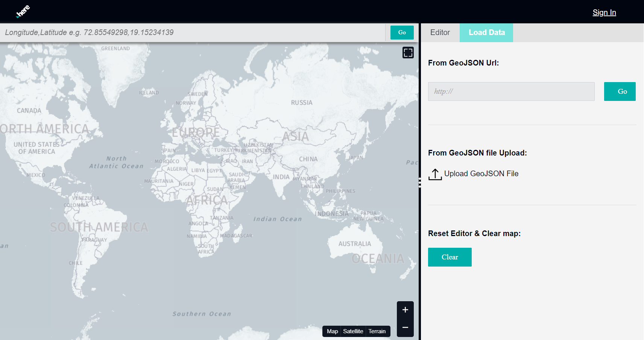Click the HERE logo

click(23, 11)
